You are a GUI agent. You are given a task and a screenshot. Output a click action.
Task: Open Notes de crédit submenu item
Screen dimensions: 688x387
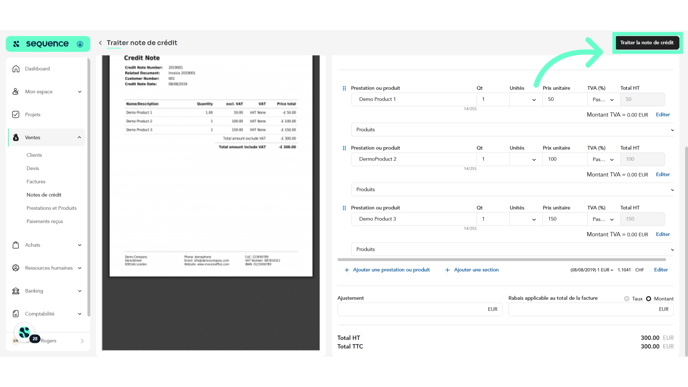[44, 195]
